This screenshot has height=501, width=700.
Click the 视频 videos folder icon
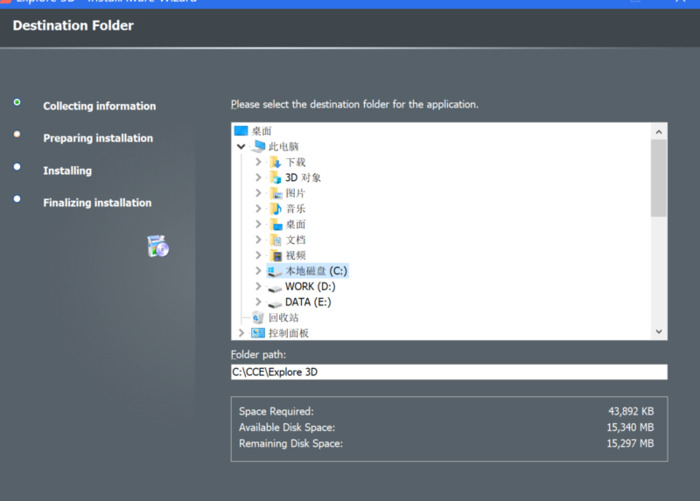click(275, 256)
